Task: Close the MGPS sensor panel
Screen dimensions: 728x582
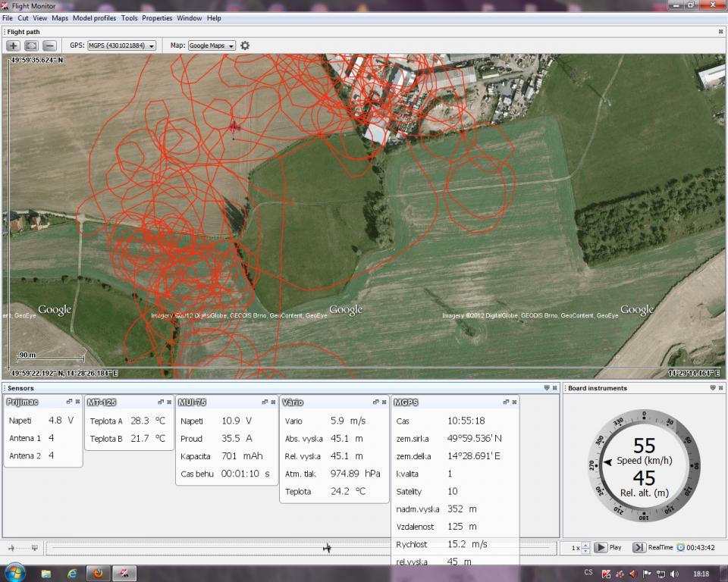Action: point(514,402)
